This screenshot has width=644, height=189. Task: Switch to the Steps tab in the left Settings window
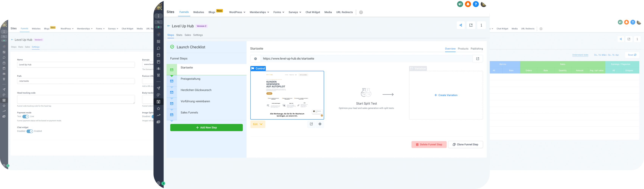point(14,47)
